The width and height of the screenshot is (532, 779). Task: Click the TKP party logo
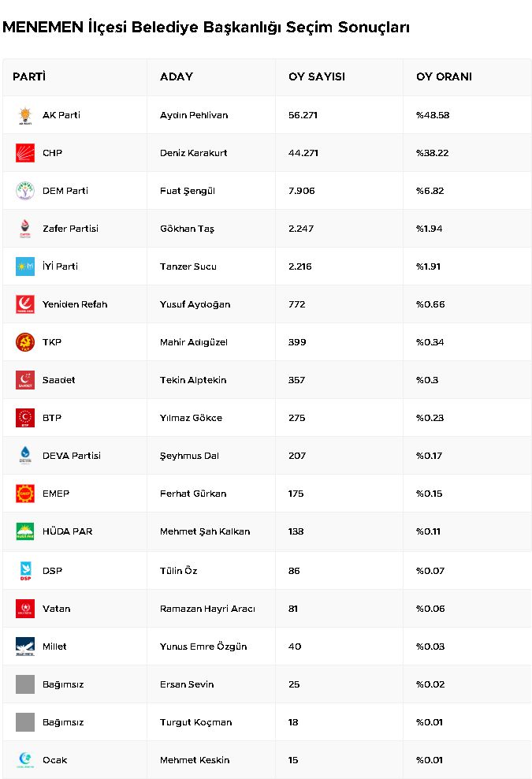click(x=25, y=342)
